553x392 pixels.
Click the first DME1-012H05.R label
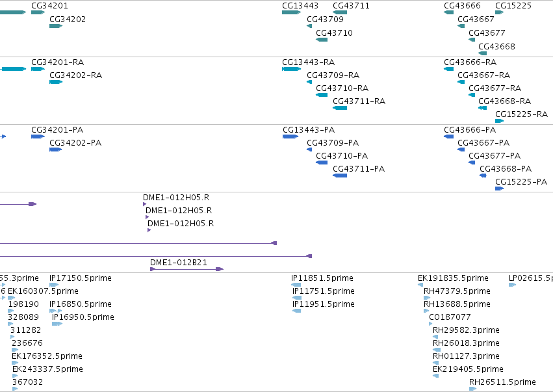click(x=176, y=197)
